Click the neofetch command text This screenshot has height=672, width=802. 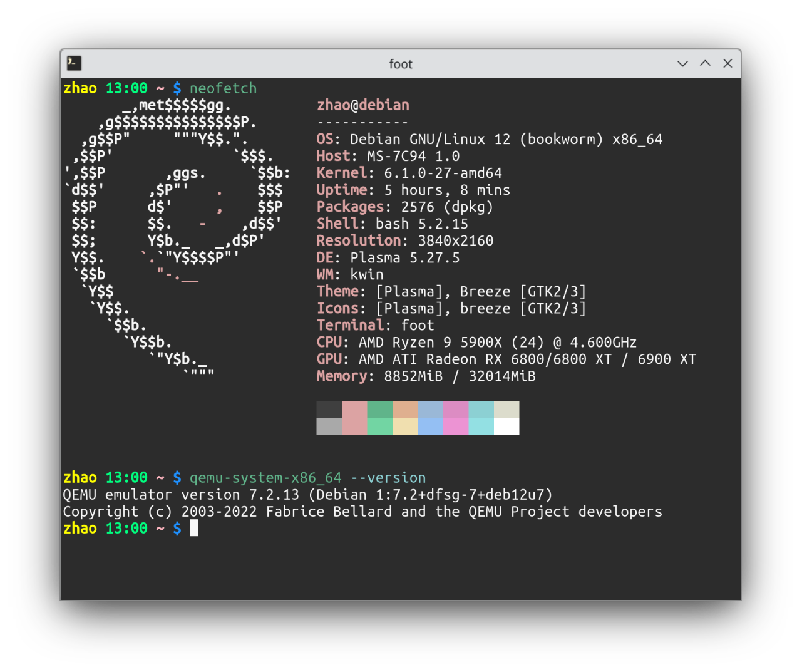pos(222,88)
